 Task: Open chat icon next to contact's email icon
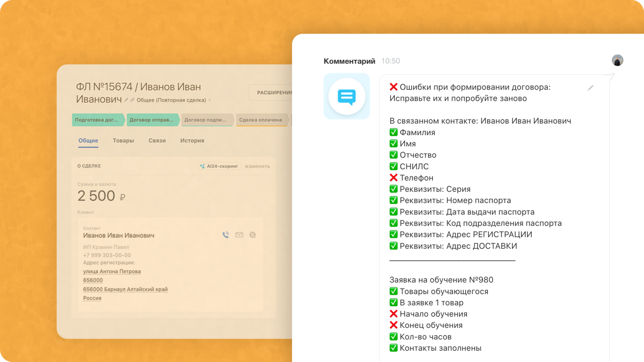point(252,235)
